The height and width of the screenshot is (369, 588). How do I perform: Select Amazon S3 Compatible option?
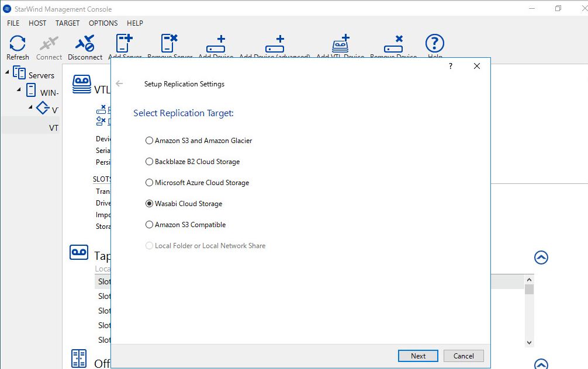click(186, 224)
